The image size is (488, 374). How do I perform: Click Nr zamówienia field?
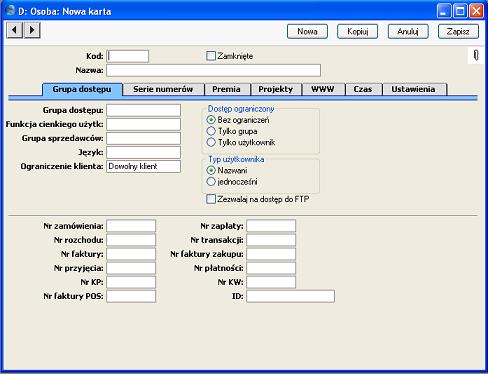tap(131, 226)
